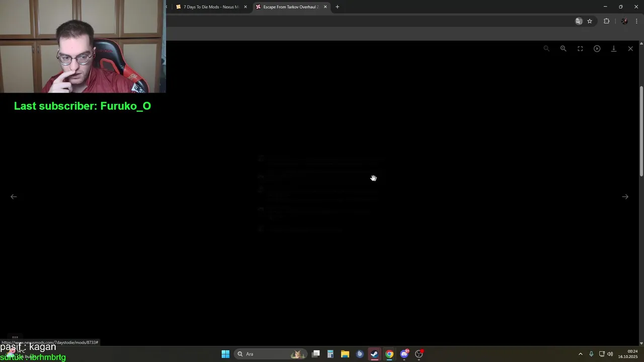
Task: Start the gallery slideshow play button
Action: (597, 49)
